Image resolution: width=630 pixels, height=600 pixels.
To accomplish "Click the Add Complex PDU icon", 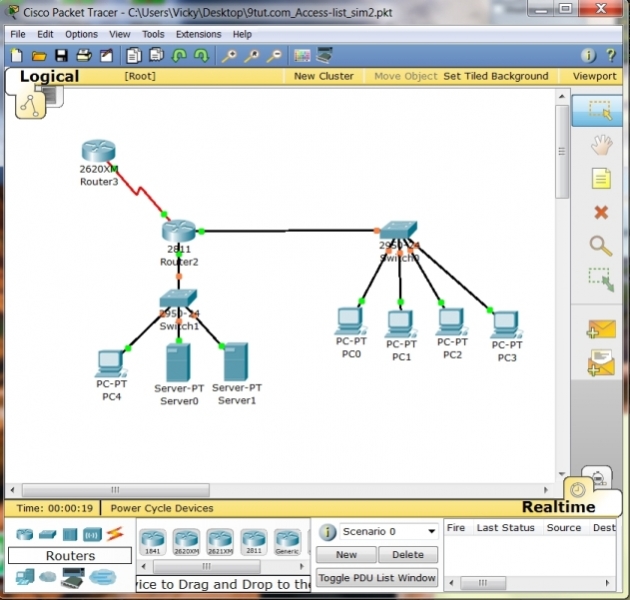I will (x=600, y=364).
